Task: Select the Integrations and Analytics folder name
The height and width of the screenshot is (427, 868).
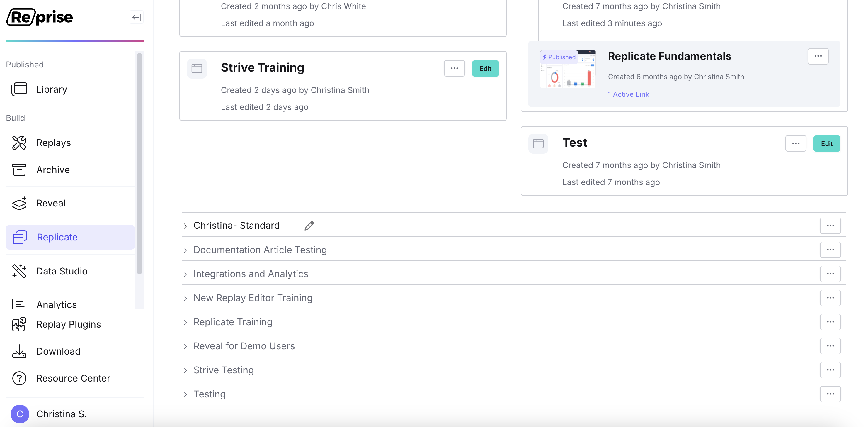Action: tap(251, 274)
